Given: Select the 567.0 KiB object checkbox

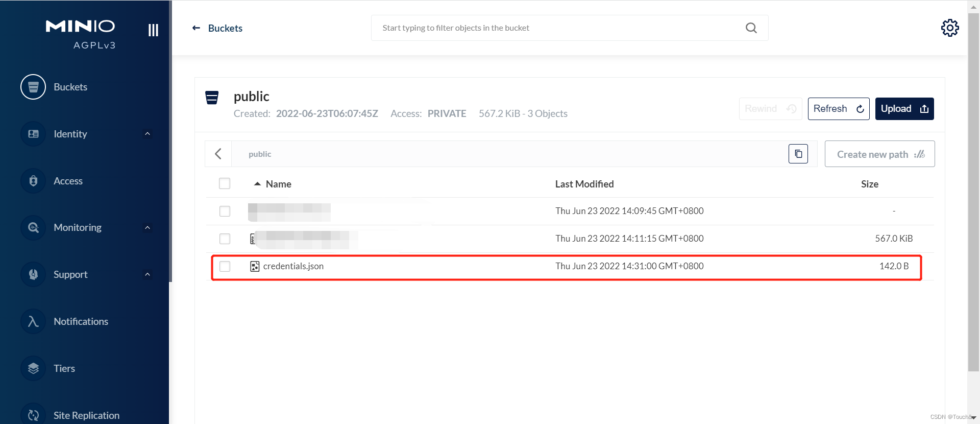Looking at the screenshot, I should click(225, 239).
